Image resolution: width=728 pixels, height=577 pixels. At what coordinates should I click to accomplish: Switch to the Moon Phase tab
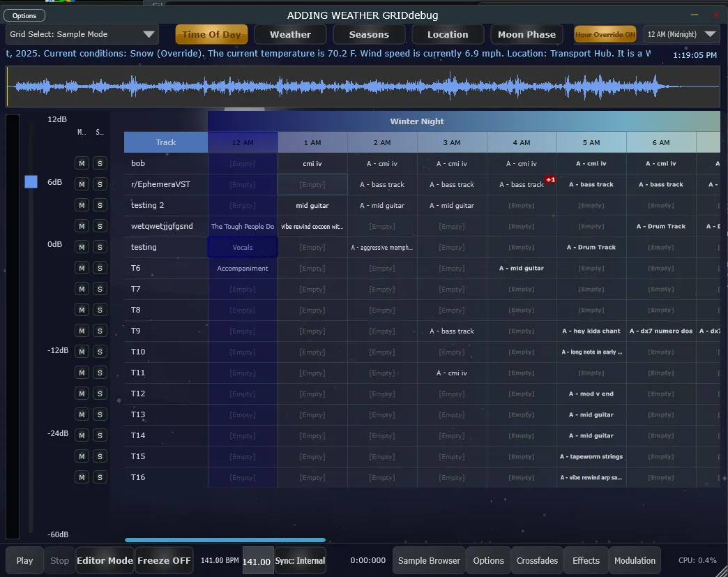tap(526, 34)
